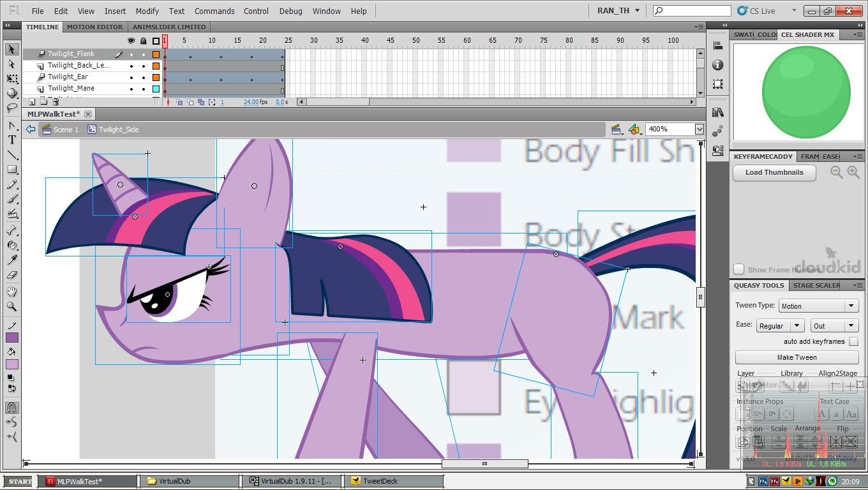The height and width of the screenshot is (490, 868).
Task: Open the stage zoom 400% dropdown
Action: tap(699, 130)
